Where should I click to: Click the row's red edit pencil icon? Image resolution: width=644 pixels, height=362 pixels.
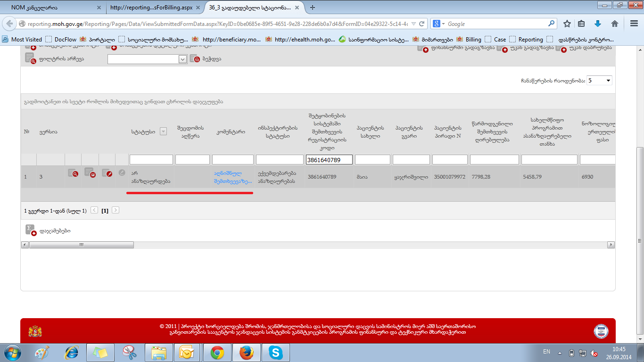107,173
